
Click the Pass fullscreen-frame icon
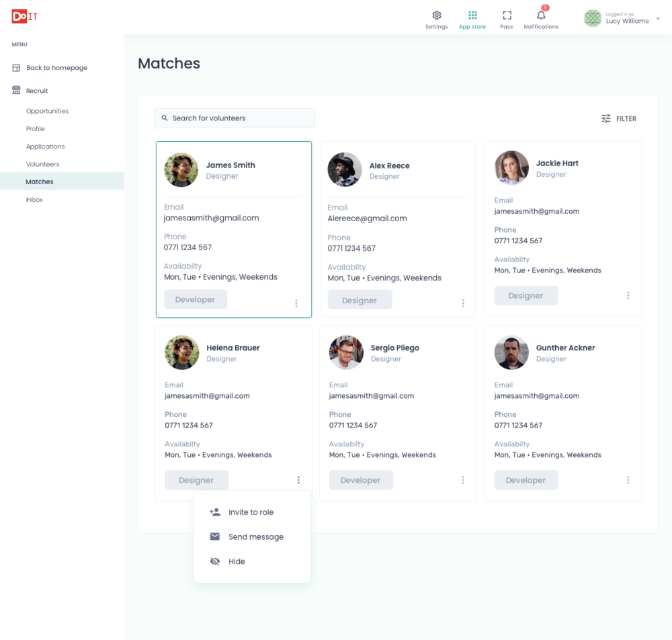(x=507, y=15)
